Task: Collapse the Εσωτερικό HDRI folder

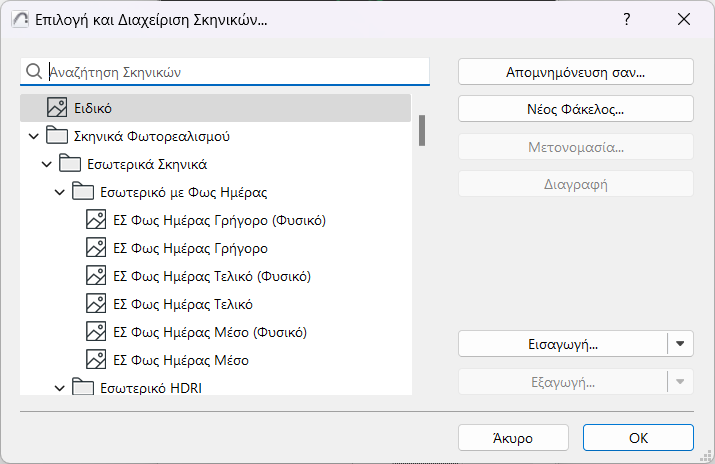Action: pos(60,388)
